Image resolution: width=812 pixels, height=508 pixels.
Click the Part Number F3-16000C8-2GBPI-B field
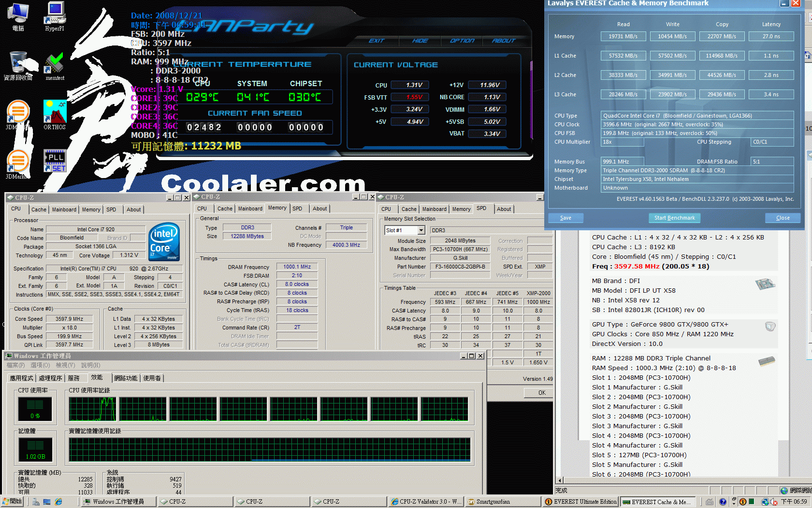click(x=460, y=267)
